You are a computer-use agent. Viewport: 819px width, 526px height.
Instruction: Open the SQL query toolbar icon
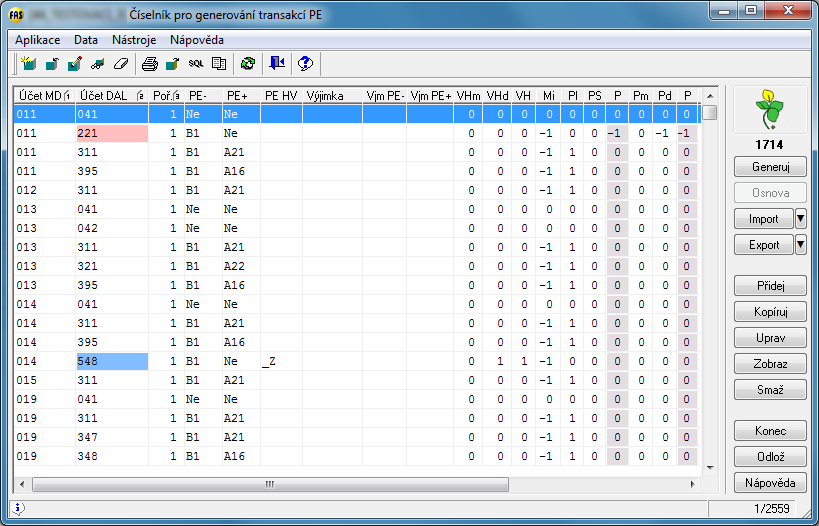coord(196,64)
